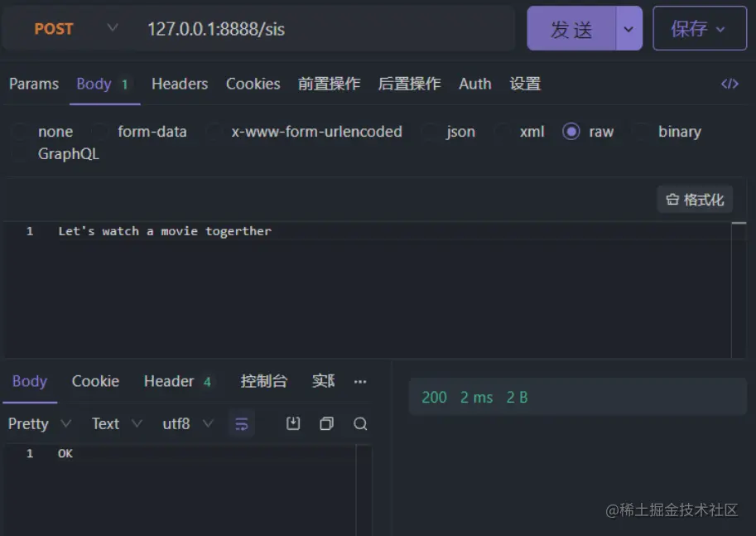Switch to the Auth tab

tap(475, 84)
